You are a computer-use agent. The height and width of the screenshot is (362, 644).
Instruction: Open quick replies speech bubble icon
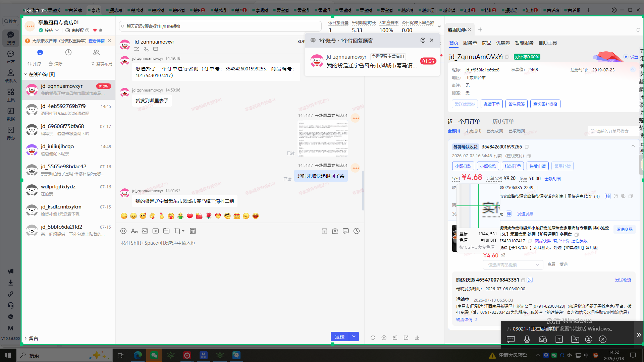tap(346, 231)
